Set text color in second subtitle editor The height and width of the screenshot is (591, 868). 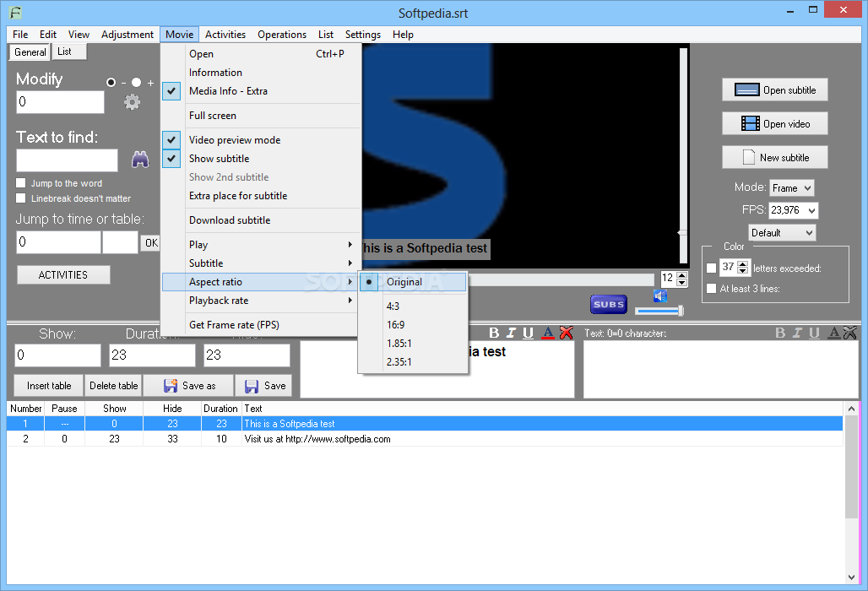point(833,333)
